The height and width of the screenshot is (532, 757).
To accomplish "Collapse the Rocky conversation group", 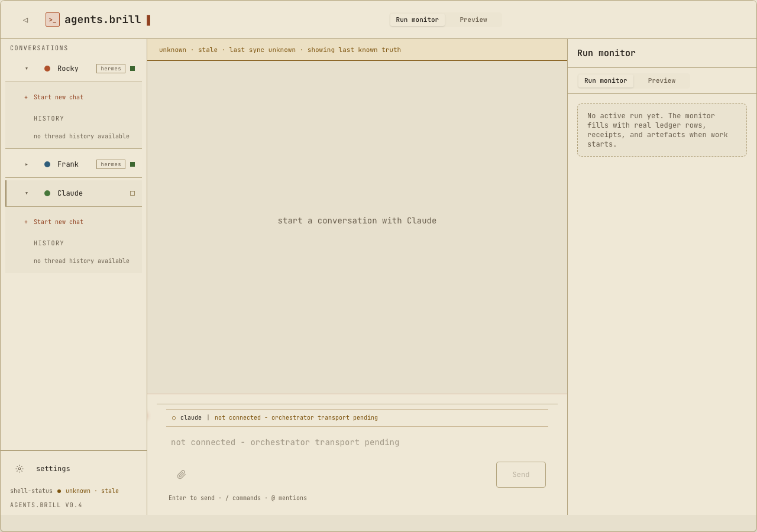I will (27, 69).
